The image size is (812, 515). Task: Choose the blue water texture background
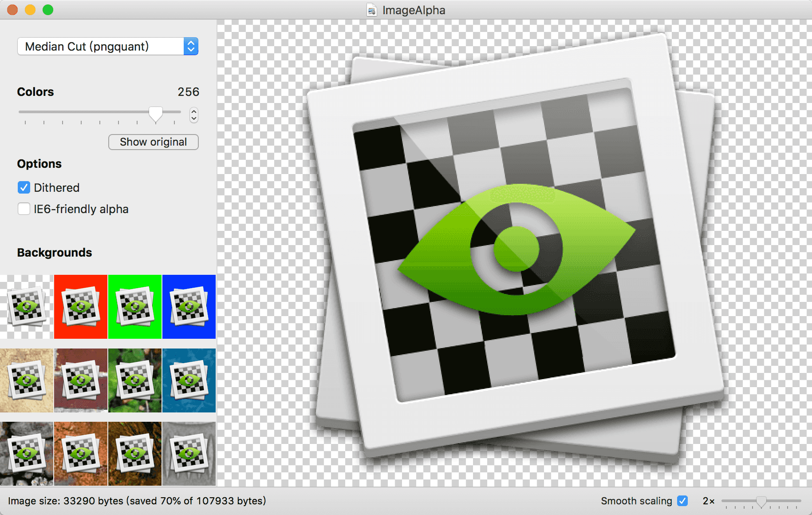pyautogui.click(x=189, y=380)
